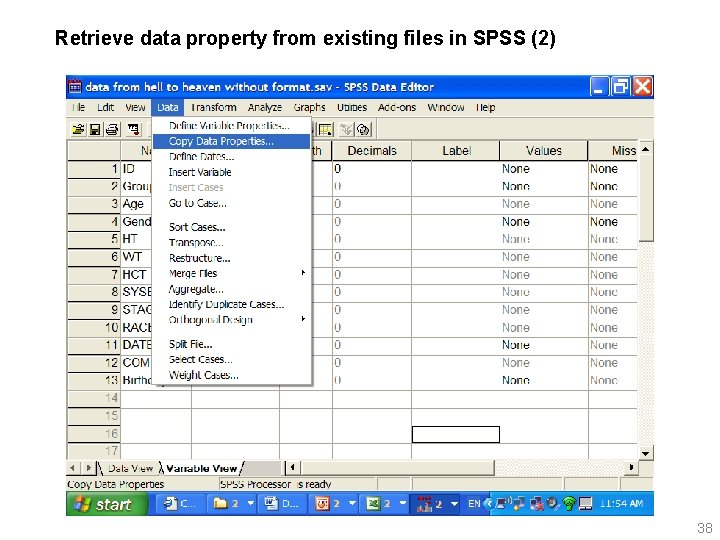
Task: Choose Copy Data Properties menu item
Action: point(232,141)
